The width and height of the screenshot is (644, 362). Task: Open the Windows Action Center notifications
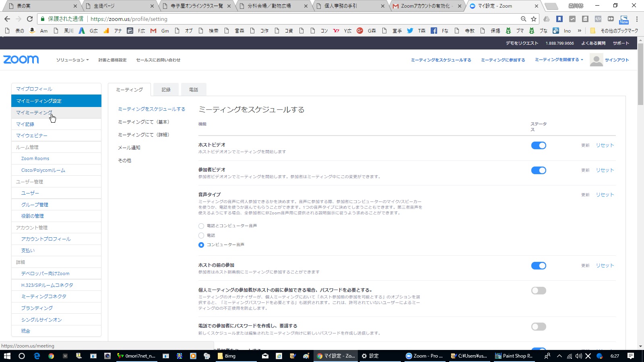[631, 356]
